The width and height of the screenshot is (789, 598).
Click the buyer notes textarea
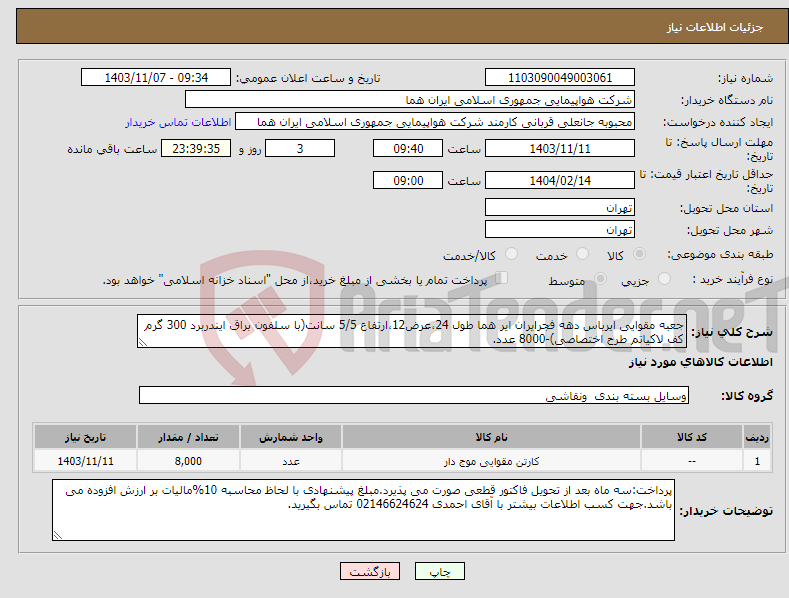pos(363,510)
